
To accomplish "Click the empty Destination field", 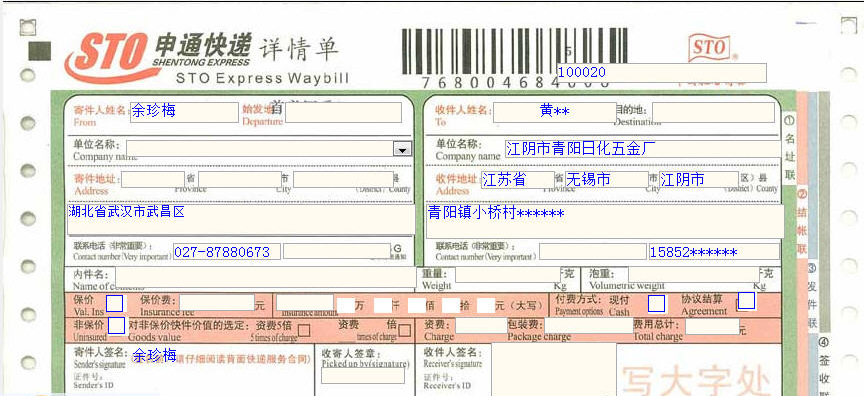I will coord(714,112).
